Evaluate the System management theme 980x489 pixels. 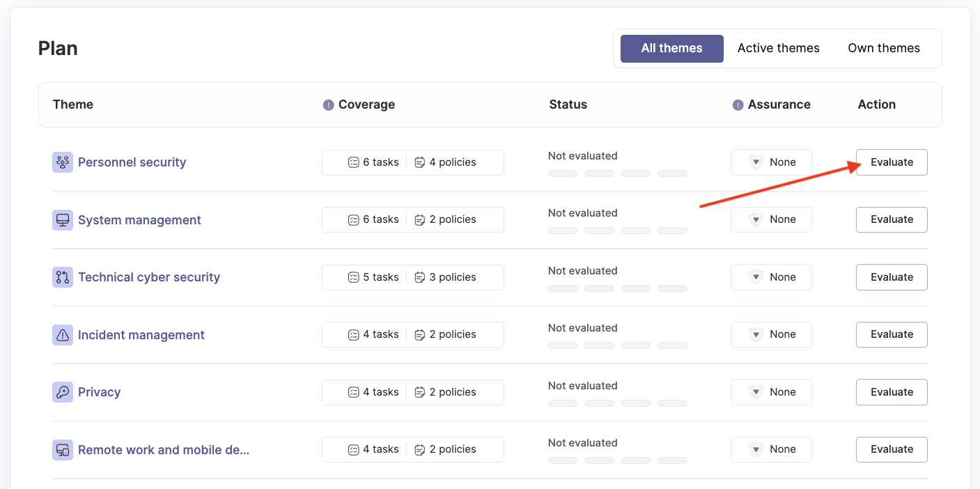click(x=892, y=219)
